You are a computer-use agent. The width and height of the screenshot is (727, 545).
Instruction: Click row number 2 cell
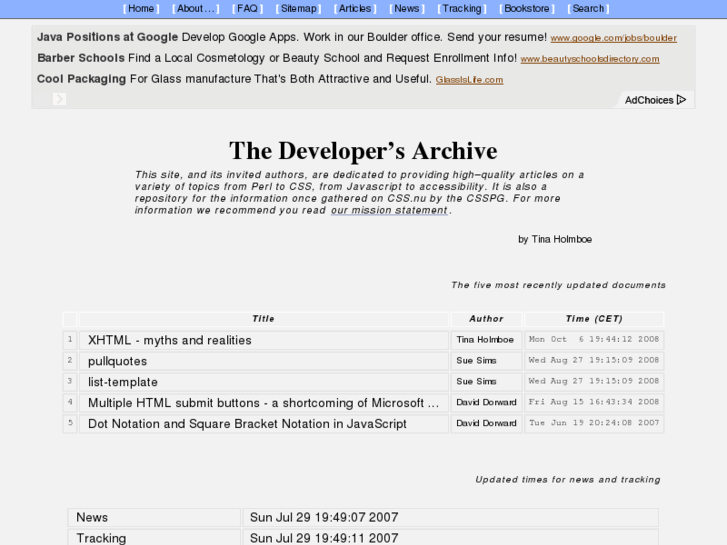[x=70, y=360]
